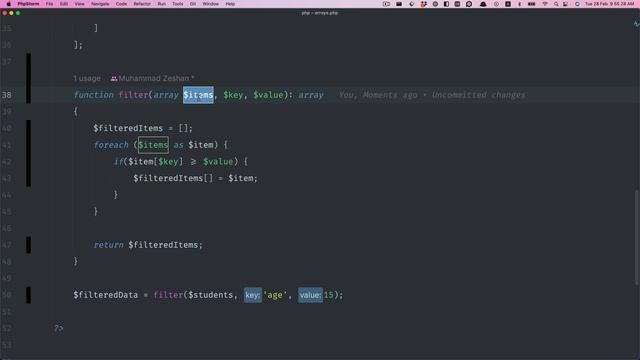
Task: Open the PhpStorm application menu
Action: (x=29, y=4)
